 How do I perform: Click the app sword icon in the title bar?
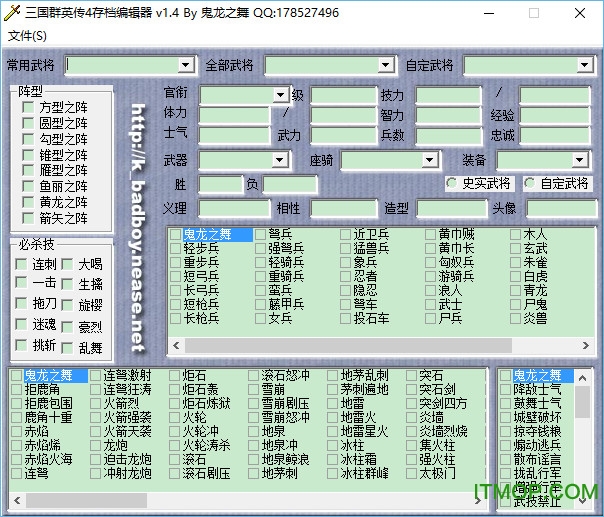tap(12, 13)
